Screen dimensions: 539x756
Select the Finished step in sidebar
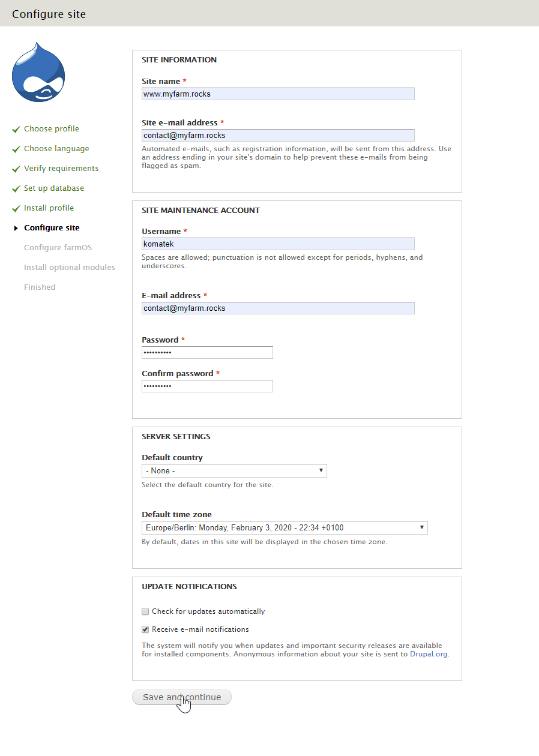click(x=40, y=287)
